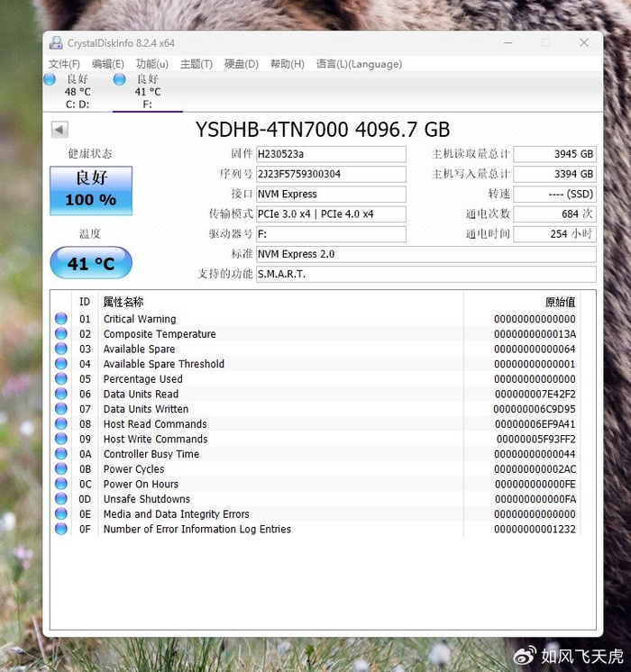Switch to the F: drive tab
The image size is (631, 672).
(147, 92)
